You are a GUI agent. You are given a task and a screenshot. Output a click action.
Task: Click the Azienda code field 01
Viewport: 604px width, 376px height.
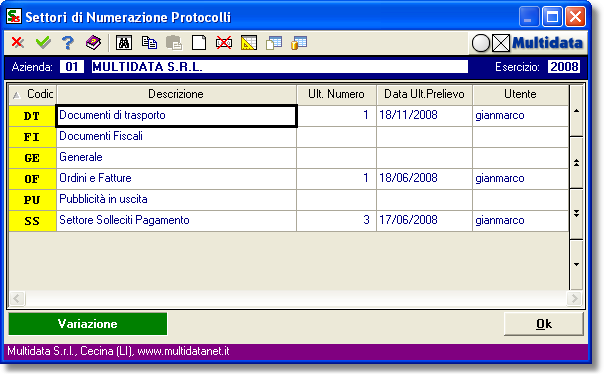(72, 67)
